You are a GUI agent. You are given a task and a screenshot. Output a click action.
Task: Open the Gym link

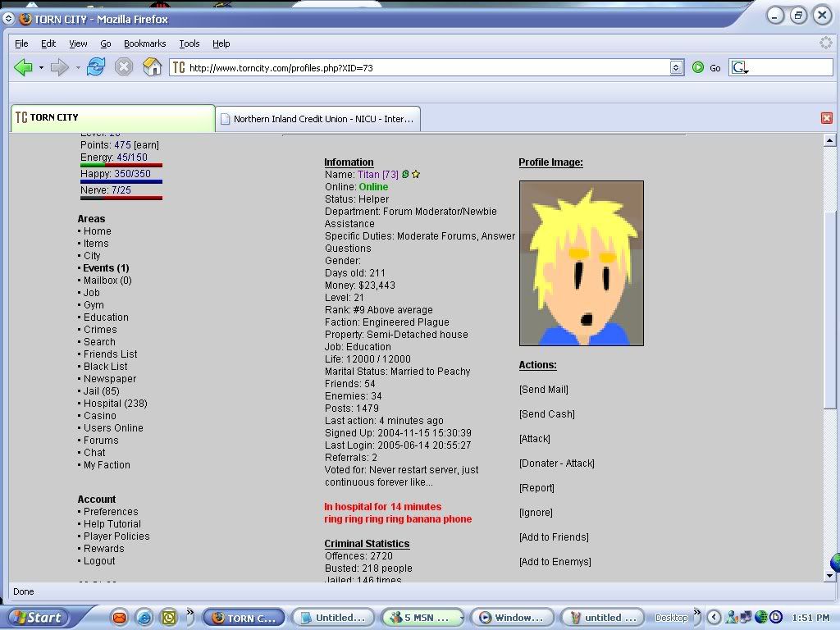tap(94, 305)
